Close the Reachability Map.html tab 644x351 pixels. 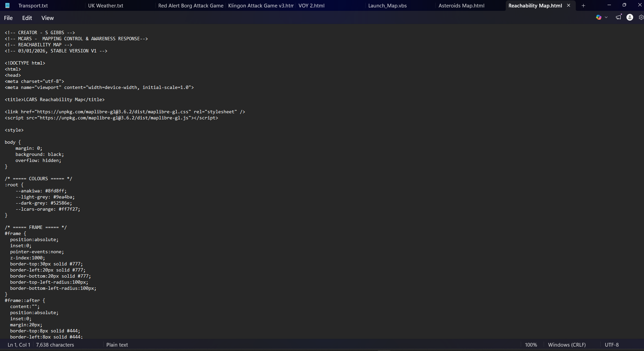568,5
